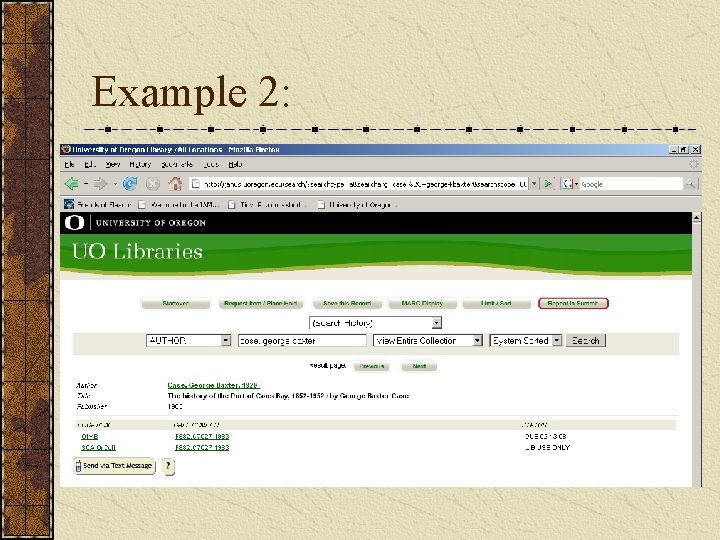Screen dimensions: 720x540
Task: Click the page icon inside the address bar
Action: [x=196, y=184]
